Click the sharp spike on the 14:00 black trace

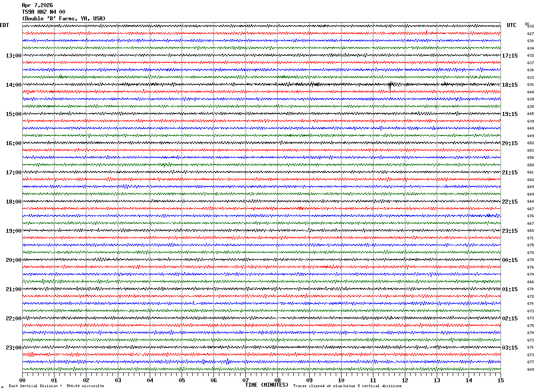(x=390, y=85)
